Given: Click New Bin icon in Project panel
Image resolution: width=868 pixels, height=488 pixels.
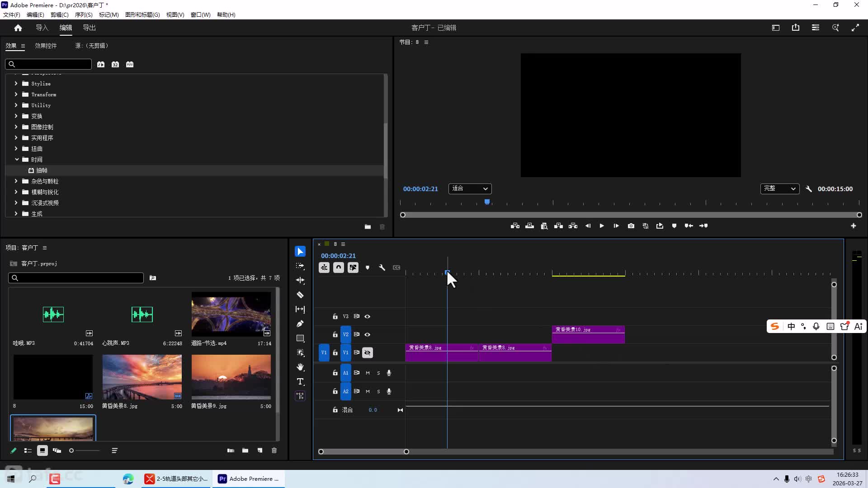Looking at the screenshot, I should (x=245, y=450).
